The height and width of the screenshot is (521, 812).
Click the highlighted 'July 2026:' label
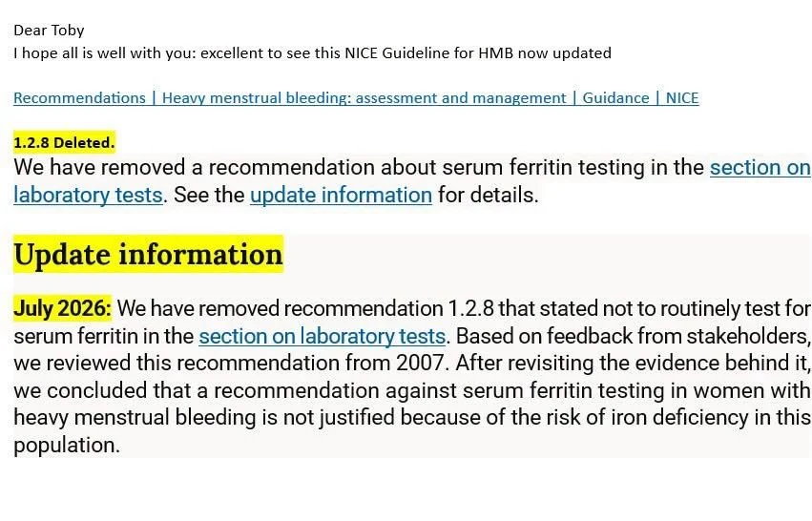point(62,308)
